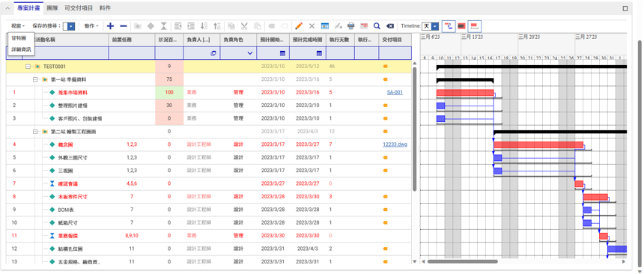Screen dimensions: 644x274
Task: Collapse the 第二站 繪製工程圖面 node
Action: 35,132
